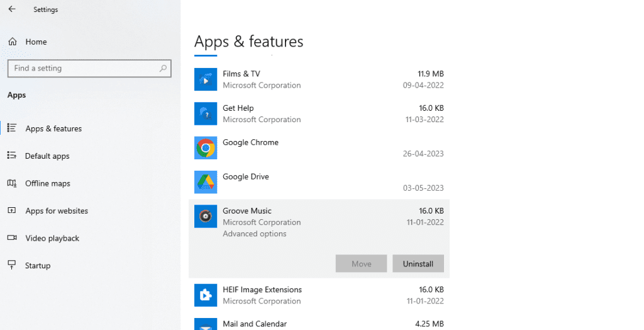
Task: Click the Video playback camera icon
Action: pos(12,238)
